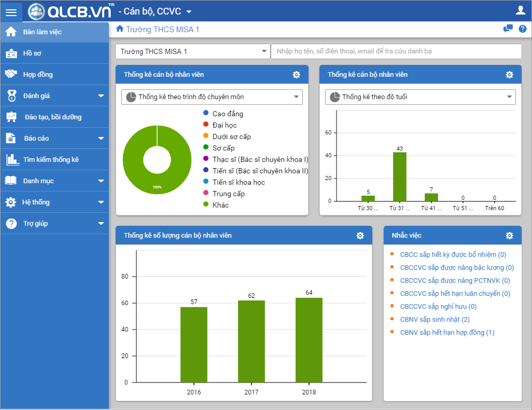Open the Trường THCS MISA 1 dropdown
Viewport: 532px width, 410px height.
(x=193, y=51)
